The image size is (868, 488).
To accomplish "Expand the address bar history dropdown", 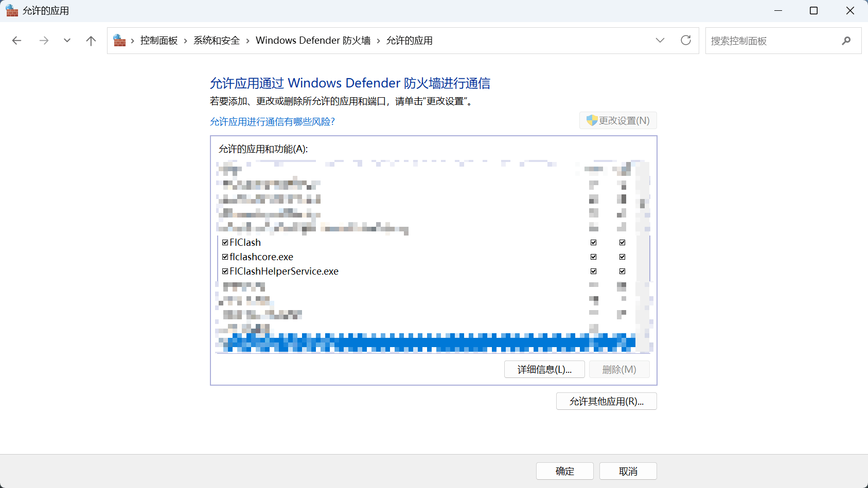I will (x=660, y=41).
